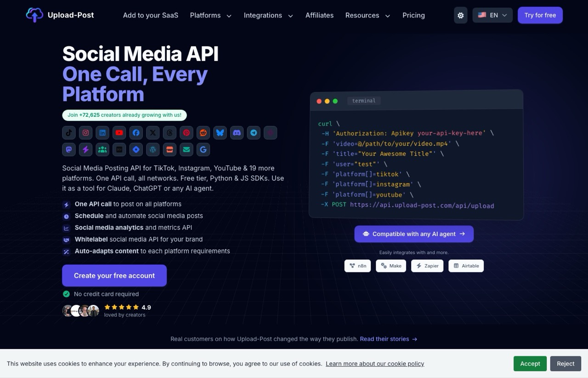The image size is (588, 378).
Task: Open the Make integration chip
Action: click(x=391, y=266)
